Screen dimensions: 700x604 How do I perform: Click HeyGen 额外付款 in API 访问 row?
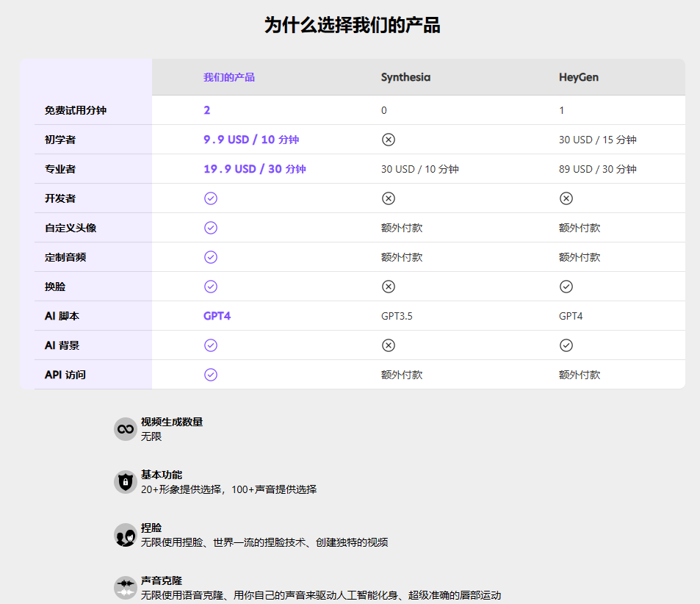(580, 375)
